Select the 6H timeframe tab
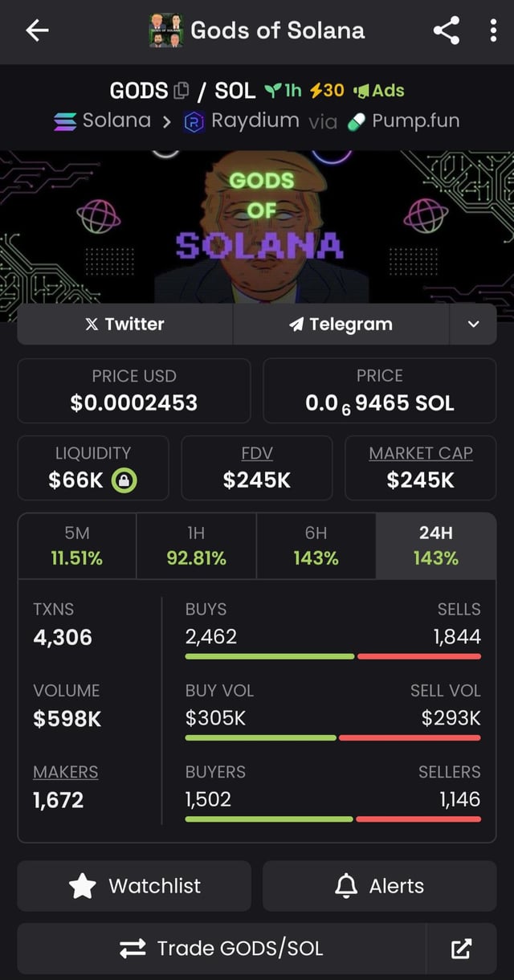The width and height of the screenshot is (514, 980). [x=316, y=545]
